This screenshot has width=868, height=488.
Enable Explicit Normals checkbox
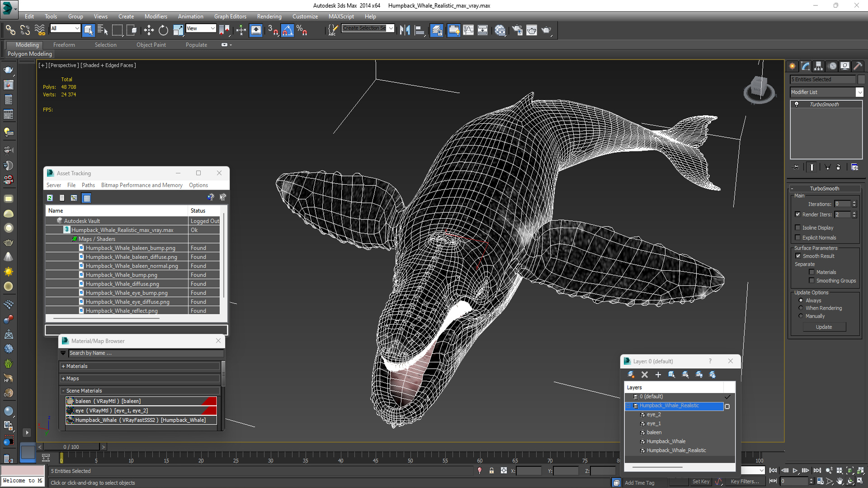[797, 238]
